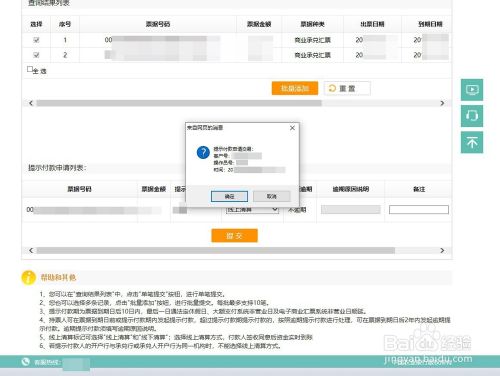Click the 提示付款申请列表 section label
This screenshot has width=500, height=376.
pos(57,168)
